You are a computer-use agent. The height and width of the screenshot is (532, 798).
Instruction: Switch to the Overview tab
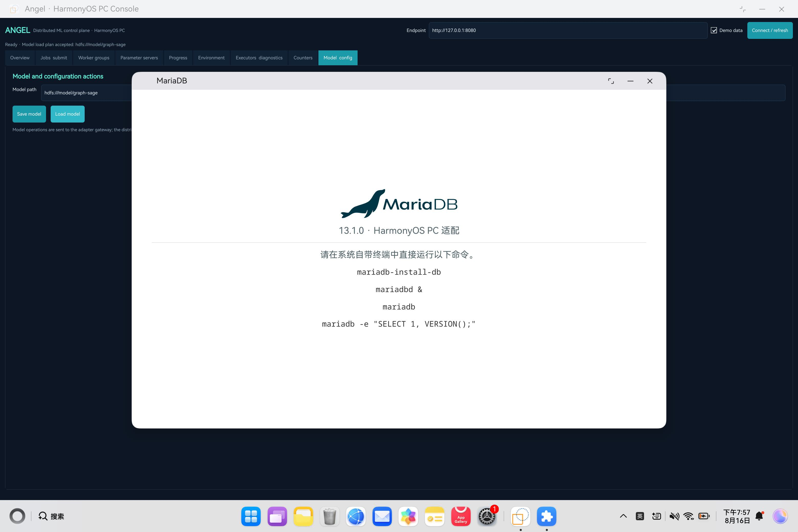pos(20,58)
